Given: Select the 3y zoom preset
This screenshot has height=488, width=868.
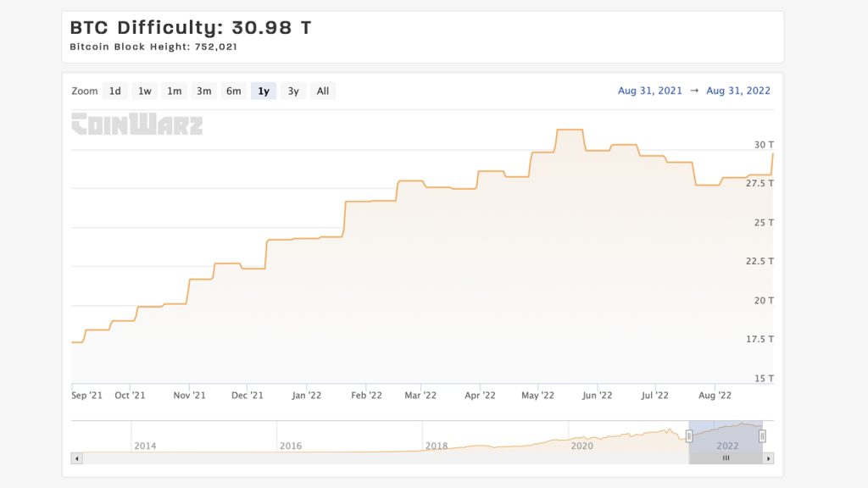Looking at the screenshot, I should [x=292, y=91].
